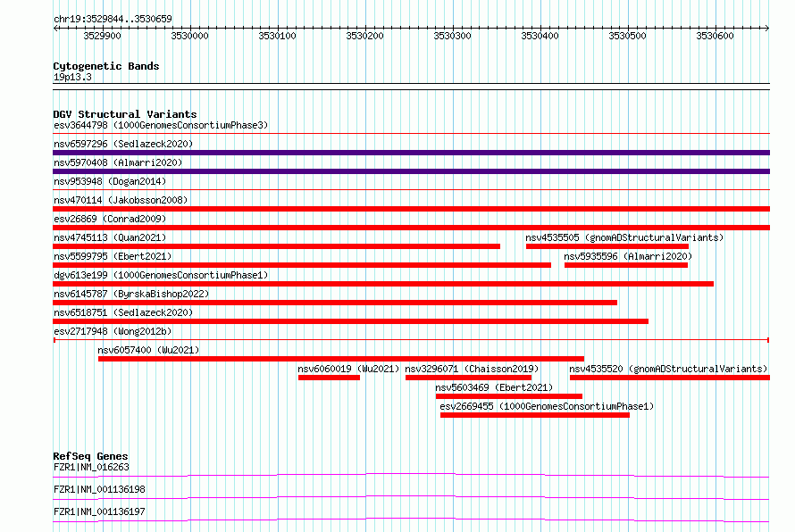Open the FZR1|NM_001136198 gene label
The width and height of the screenshot is (795, 532).
99,489
